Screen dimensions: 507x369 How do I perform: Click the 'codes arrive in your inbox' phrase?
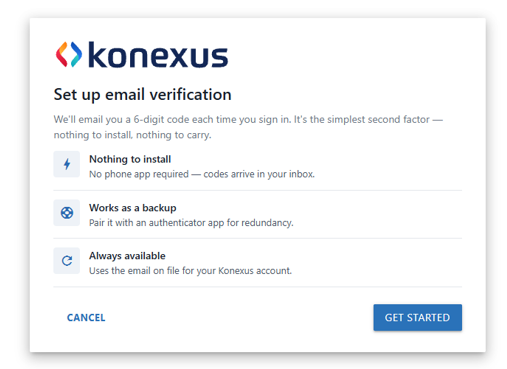[259, 174]
